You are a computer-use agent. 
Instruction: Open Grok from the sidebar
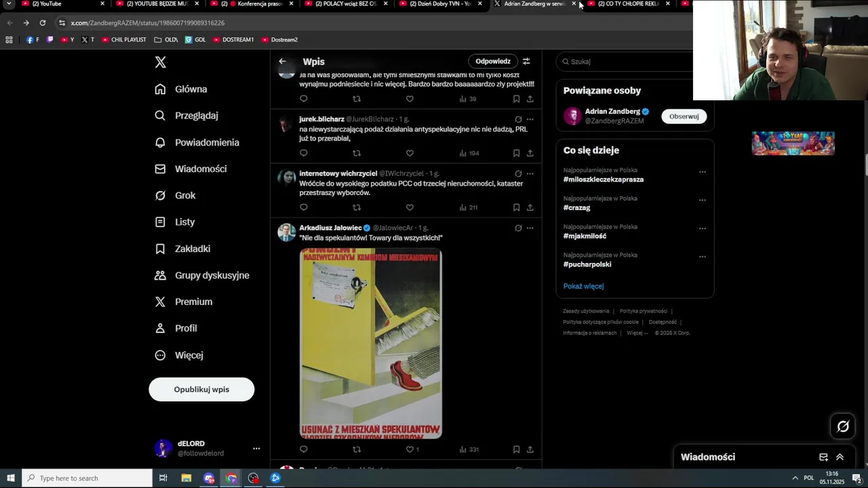tap(175, 195)
